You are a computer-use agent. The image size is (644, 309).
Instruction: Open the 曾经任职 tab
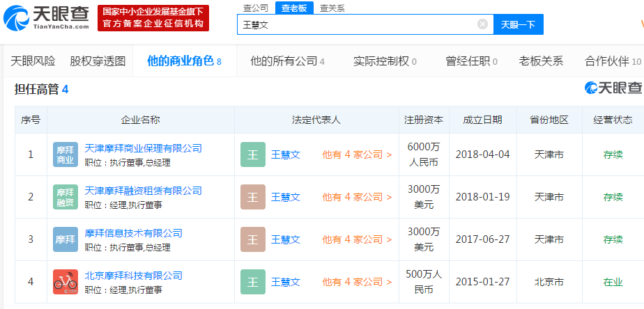[x=471, y=61]
